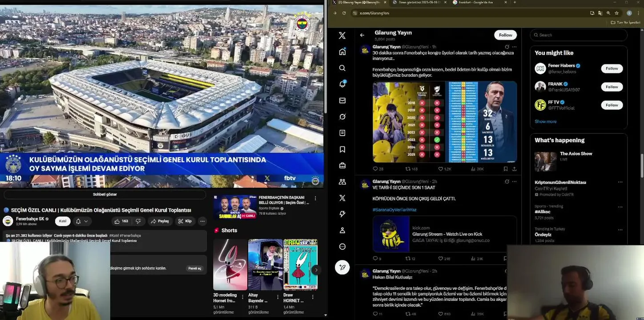Bookmark the '30 dakika sonra' post
The width and height of the screenshot is (644, 320).
(506, 169)
